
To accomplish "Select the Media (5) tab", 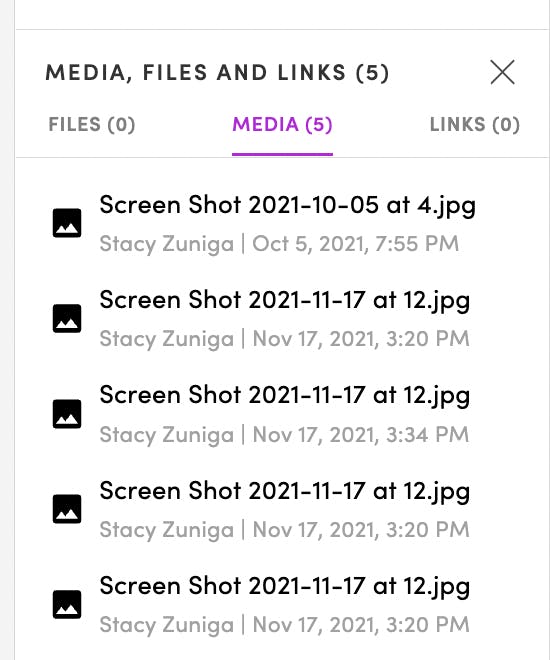I will coord(282,125).
